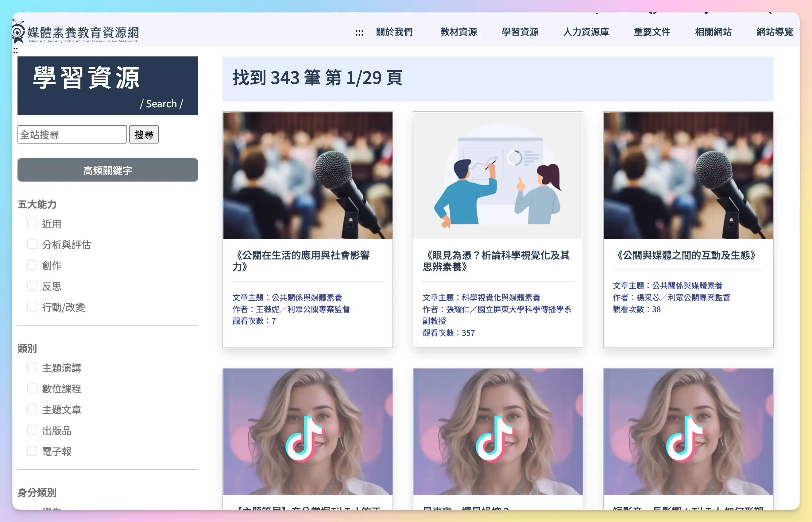The height and width of the screenshot is (522, 812).
Task: Click the 搜尋 button
Action: coord(144,135)
